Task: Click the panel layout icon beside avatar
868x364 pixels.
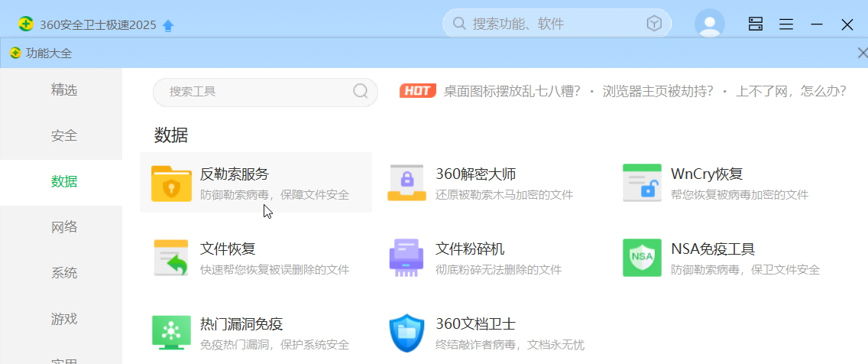Action: click(756, 24)
